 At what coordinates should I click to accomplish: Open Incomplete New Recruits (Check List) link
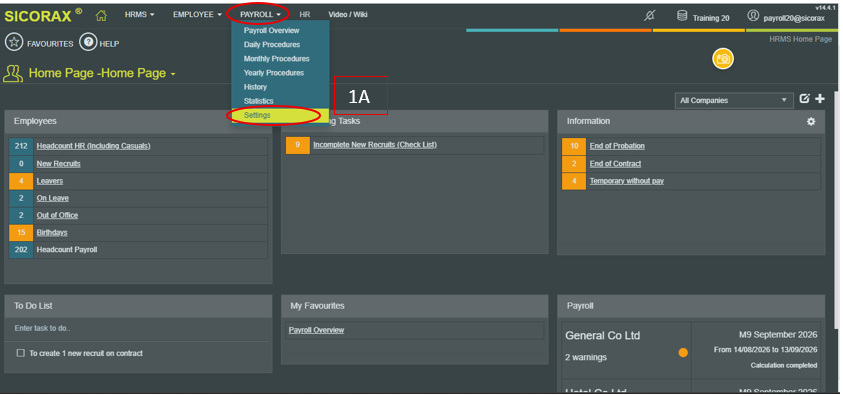pos(375,145)
